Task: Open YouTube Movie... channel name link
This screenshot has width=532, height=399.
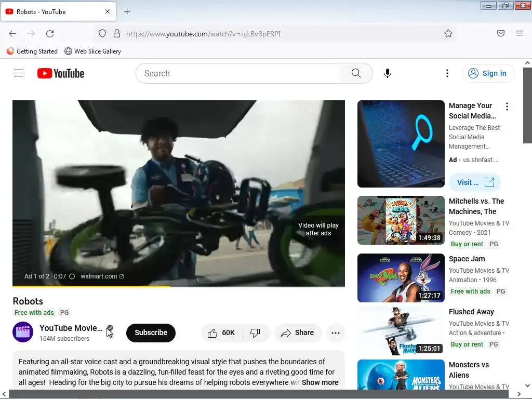Action: tap(71, 328)
